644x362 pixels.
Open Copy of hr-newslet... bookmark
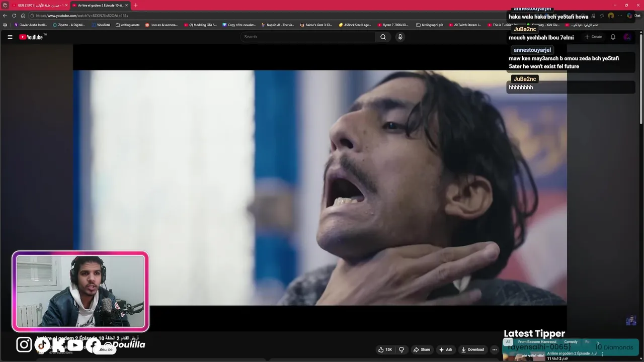click(239, 25)
